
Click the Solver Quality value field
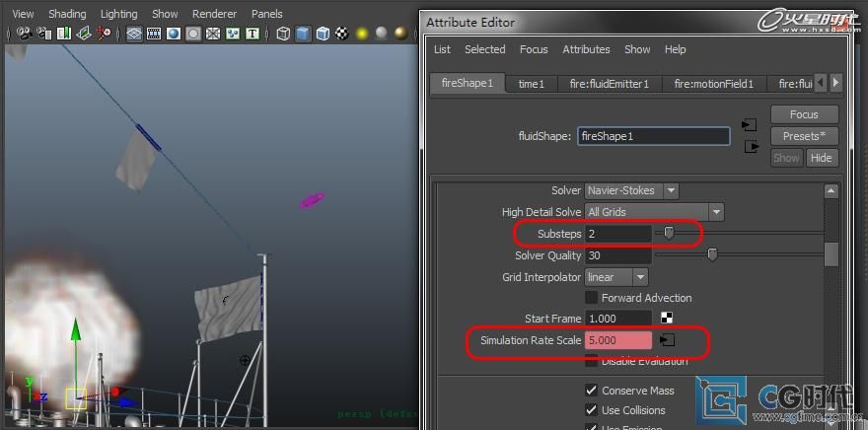tap(617, 255)
